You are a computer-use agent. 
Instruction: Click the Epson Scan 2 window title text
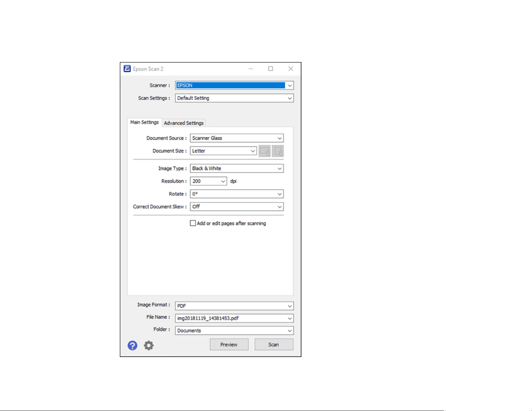click(x=148, y=69)
